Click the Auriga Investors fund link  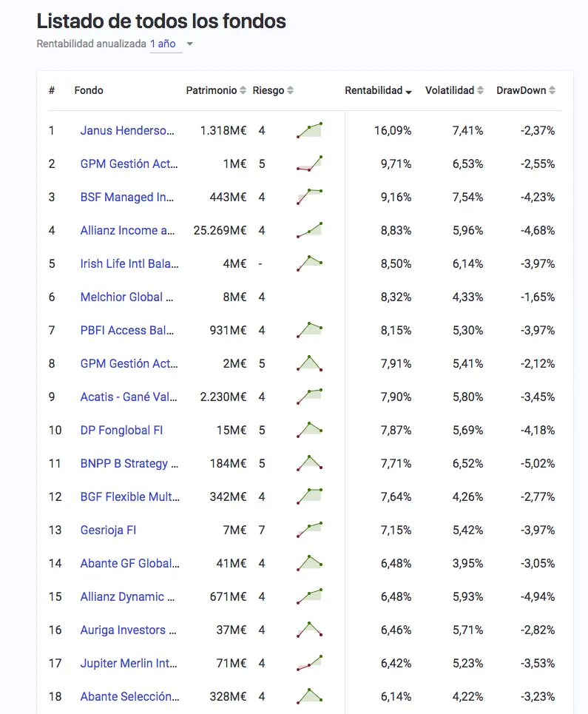[x=129, y=630]
